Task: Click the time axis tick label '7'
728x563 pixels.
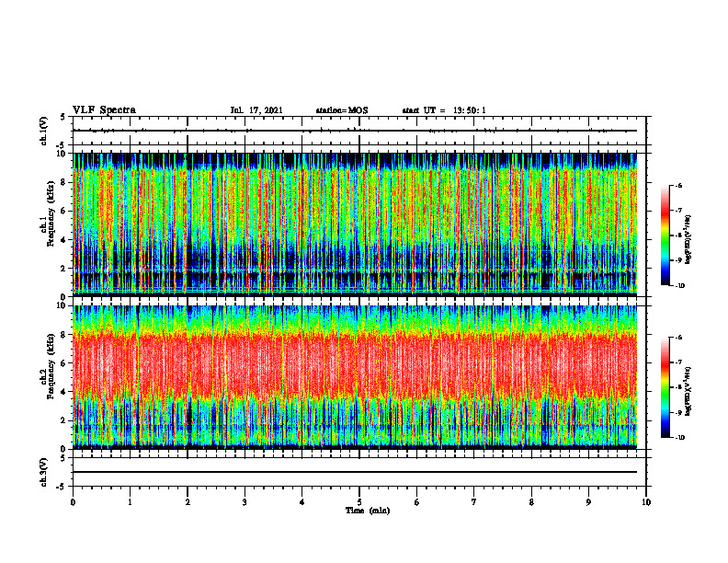Action: [474, 502]
